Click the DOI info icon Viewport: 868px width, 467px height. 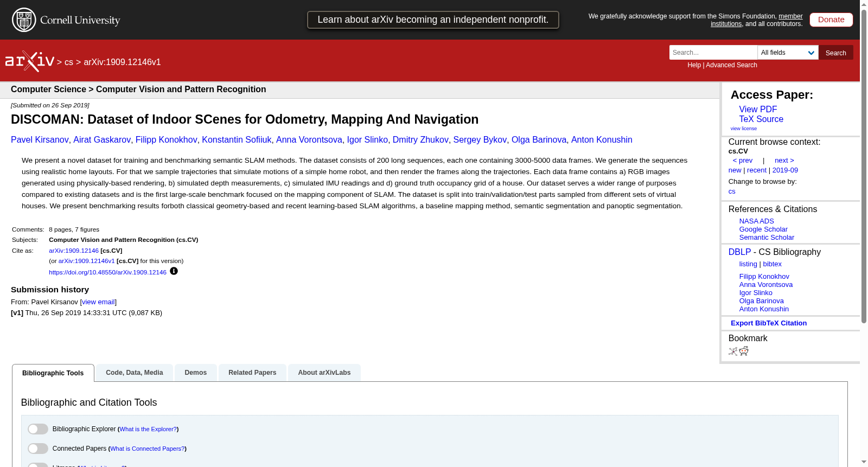coord(174,271)
